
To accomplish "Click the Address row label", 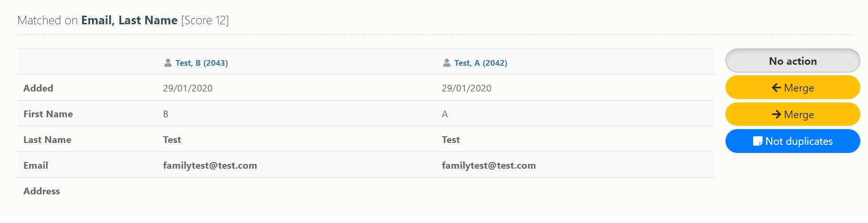I will tap(41, 191).
